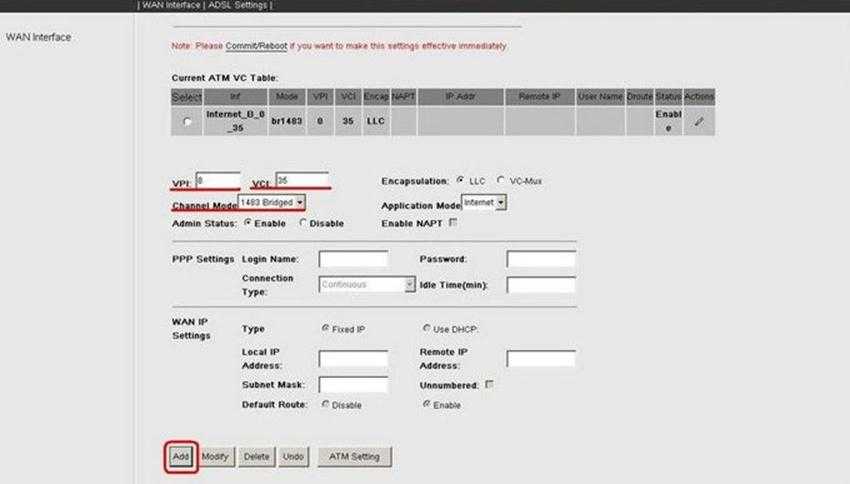The height and width of the screenshot is (484, 850).
Task: Check the Unnumbered checkbox
Action: [489, 384]
